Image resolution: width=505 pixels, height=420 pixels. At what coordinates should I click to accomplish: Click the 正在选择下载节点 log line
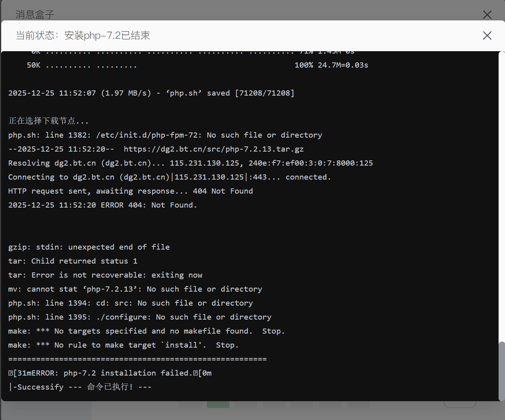coord(48,121)
